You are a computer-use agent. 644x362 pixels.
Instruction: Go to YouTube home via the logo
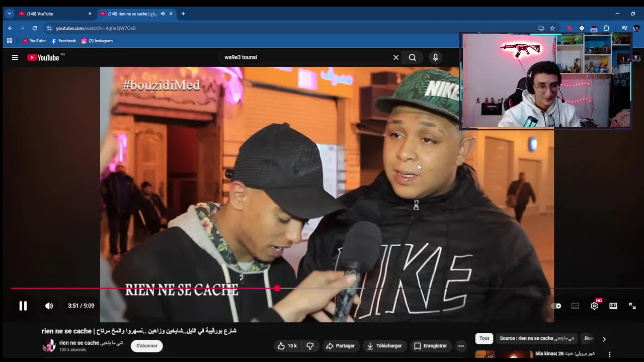click(43, 57)
